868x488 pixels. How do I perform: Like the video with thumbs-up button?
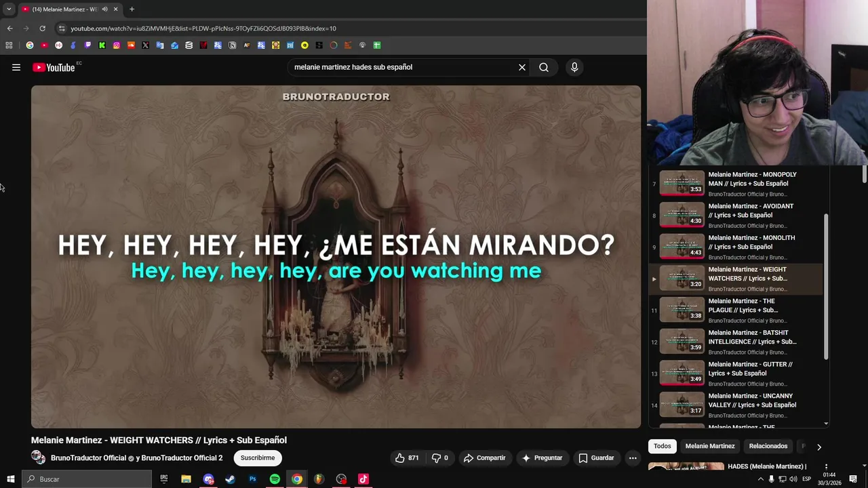(x=407, y=458)
